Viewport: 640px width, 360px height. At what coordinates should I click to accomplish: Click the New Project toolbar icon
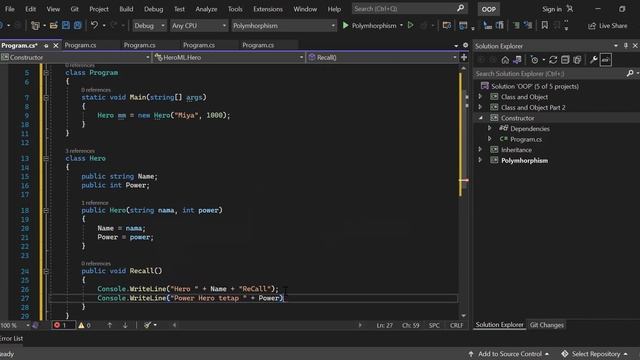pyautogui.click(x=36, y=25)
